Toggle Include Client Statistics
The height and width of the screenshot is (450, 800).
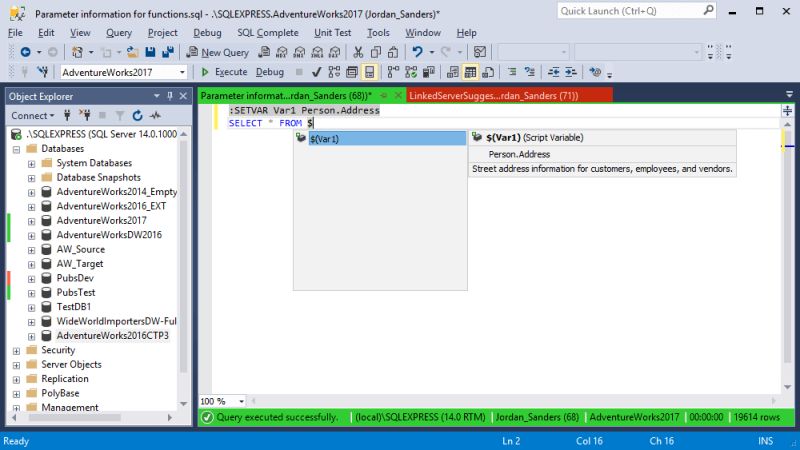point(429,72)
